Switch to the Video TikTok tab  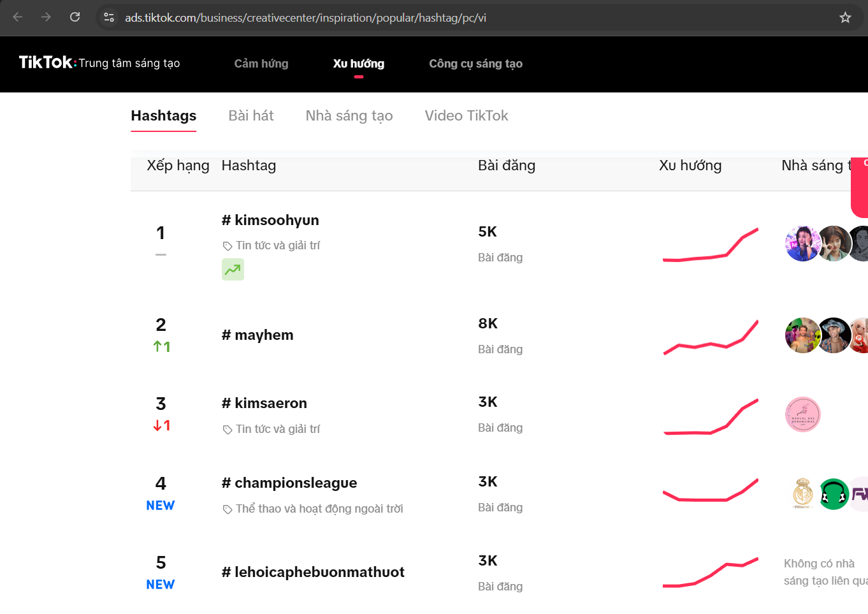[x=467, y=115]
